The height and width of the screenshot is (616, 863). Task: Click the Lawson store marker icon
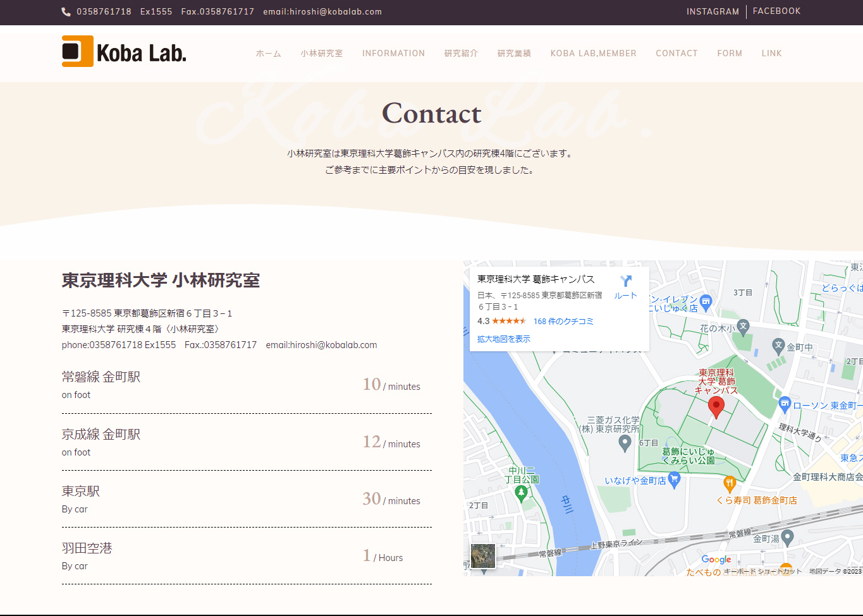click(x=785, y=403)
